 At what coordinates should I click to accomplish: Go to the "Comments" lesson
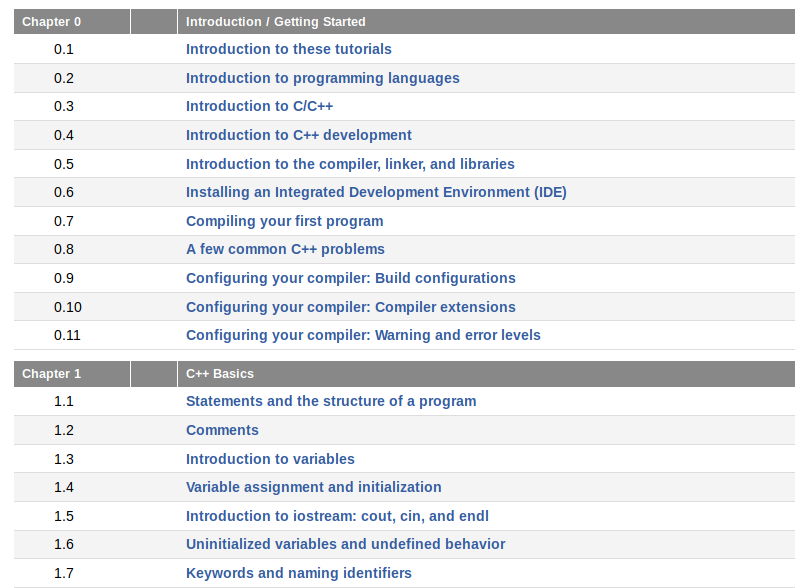(222, 430)
